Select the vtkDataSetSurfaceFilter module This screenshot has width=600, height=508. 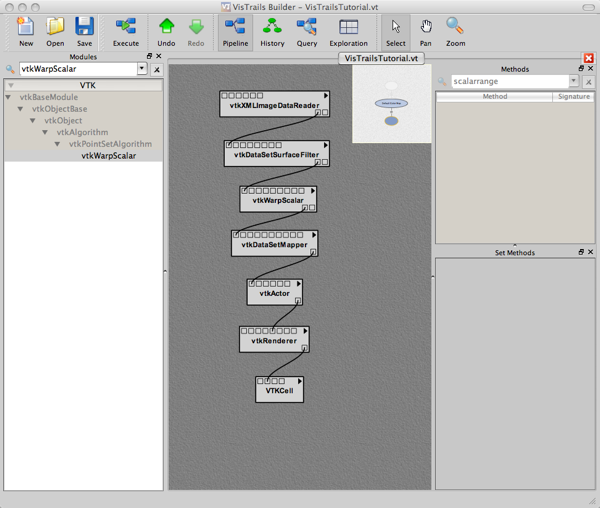pyautogui.click(x=276, y=153)
